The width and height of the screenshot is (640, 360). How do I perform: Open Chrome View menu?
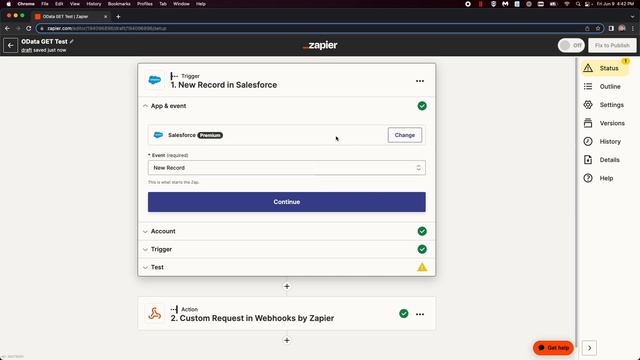point(75,4)
